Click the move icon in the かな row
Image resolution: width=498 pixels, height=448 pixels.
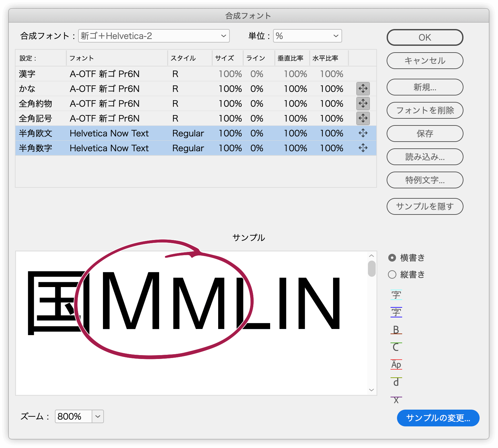point(363,89)
